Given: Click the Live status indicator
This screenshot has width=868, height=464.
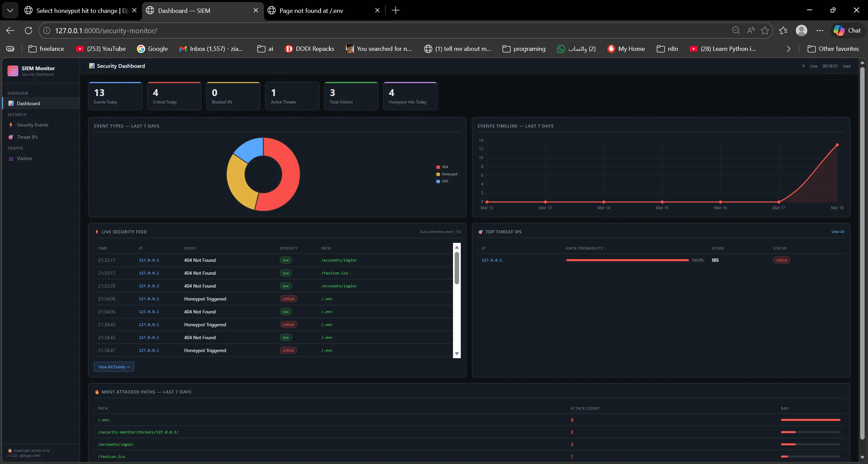Looking at the screenshot, I should coord(810,66).
